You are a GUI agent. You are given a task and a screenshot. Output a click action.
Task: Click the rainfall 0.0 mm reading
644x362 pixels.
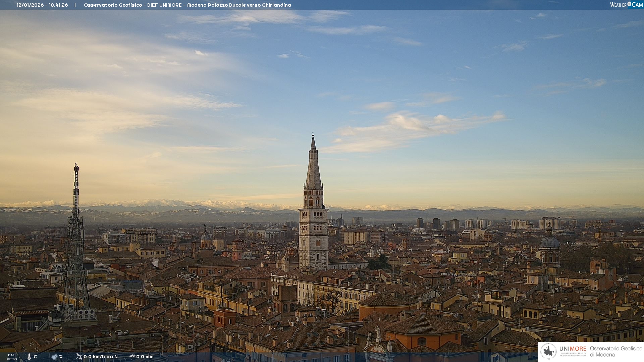pos(145,357)
